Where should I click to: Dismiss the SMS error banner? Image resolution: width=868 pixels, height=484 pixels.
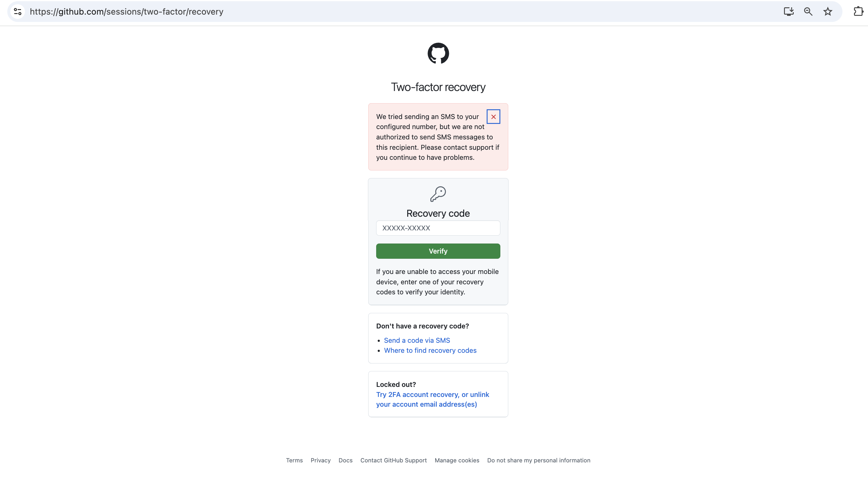click(x=493, y=117)
